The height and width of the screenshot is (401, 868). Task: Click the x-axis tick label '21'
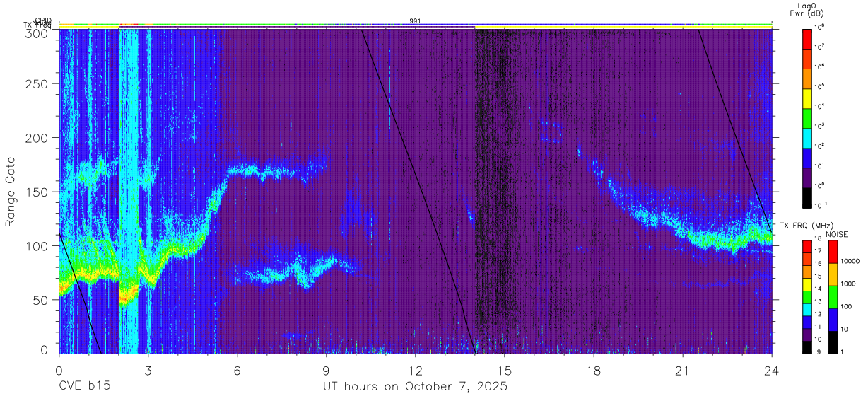[683, 370]
